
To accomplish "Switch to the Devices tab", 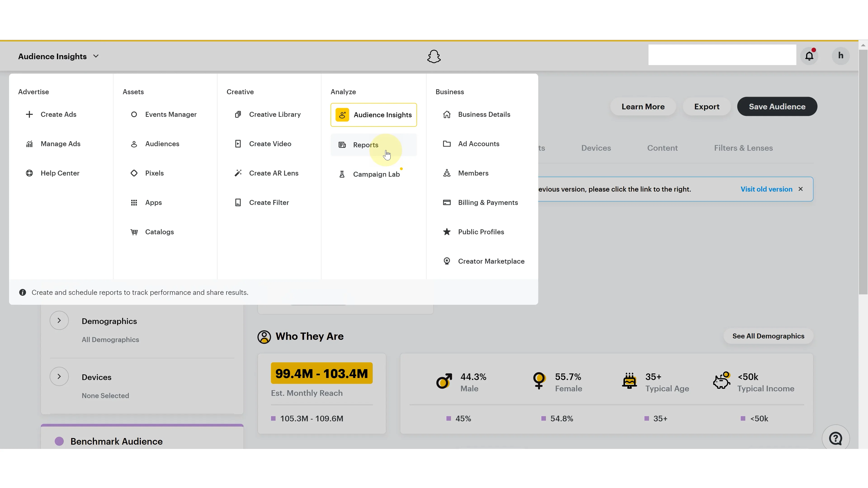I will (x=596, y=148).
